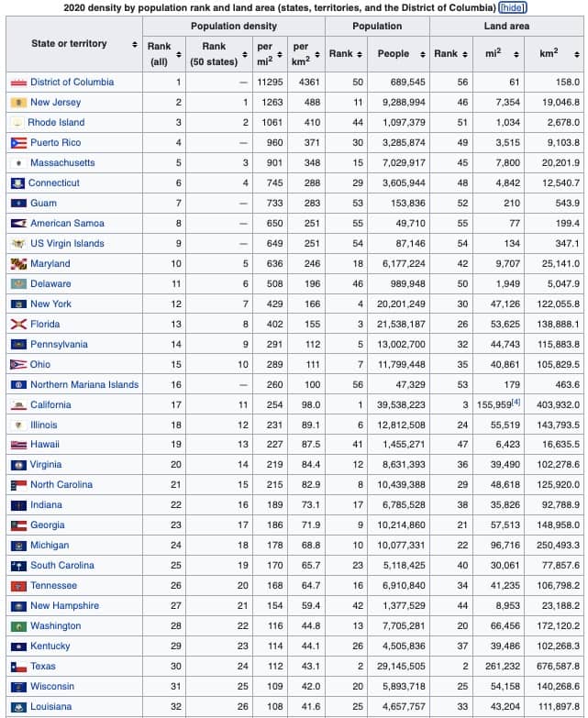Sort table by State or territory column

[x=135, y=44]
